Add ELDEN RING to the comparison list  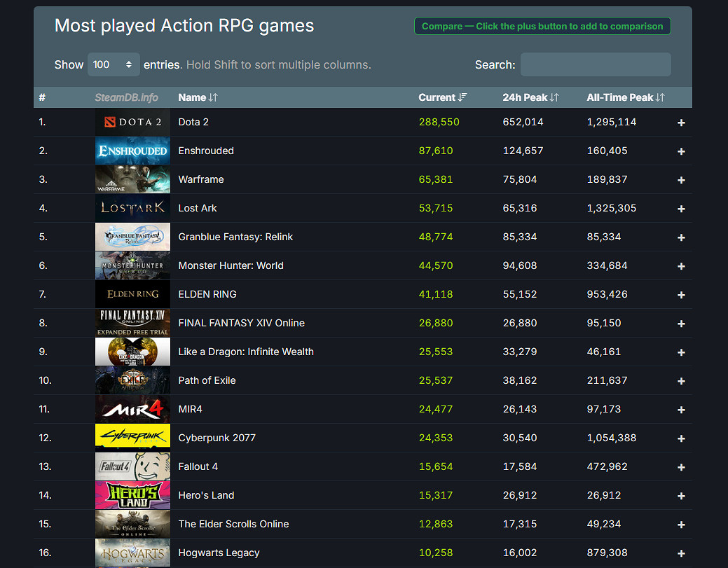tap(681, 295)
